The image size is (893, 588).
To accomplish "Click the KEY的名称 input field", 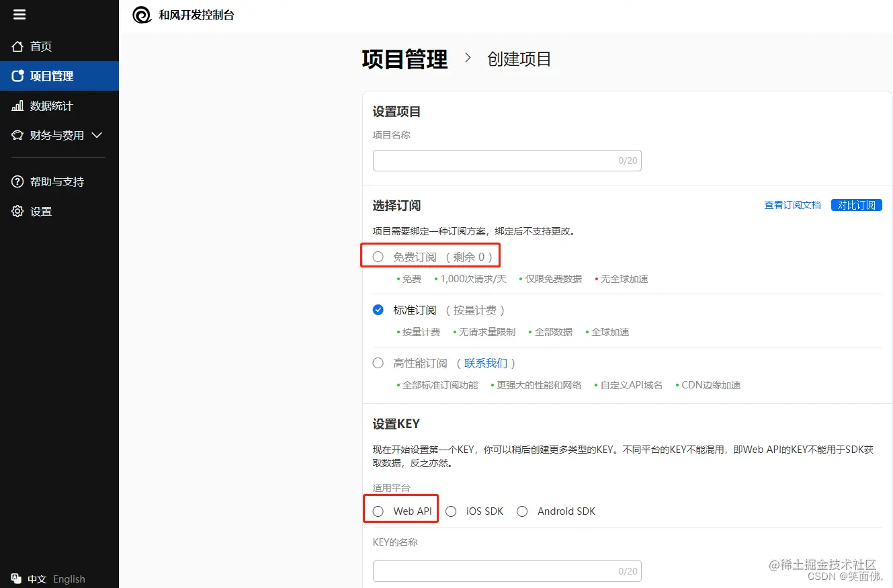I will point(507,571).
